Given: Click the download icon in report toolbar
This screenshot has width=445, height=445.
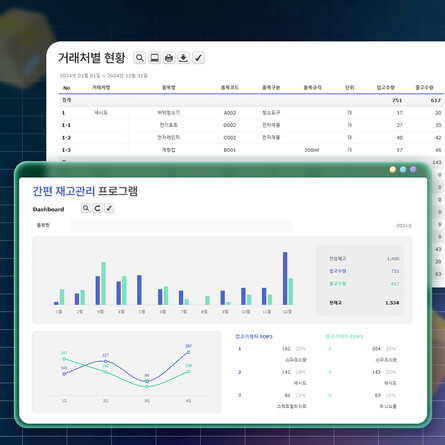Looking at the screenshot, I should tap(183, 58).
